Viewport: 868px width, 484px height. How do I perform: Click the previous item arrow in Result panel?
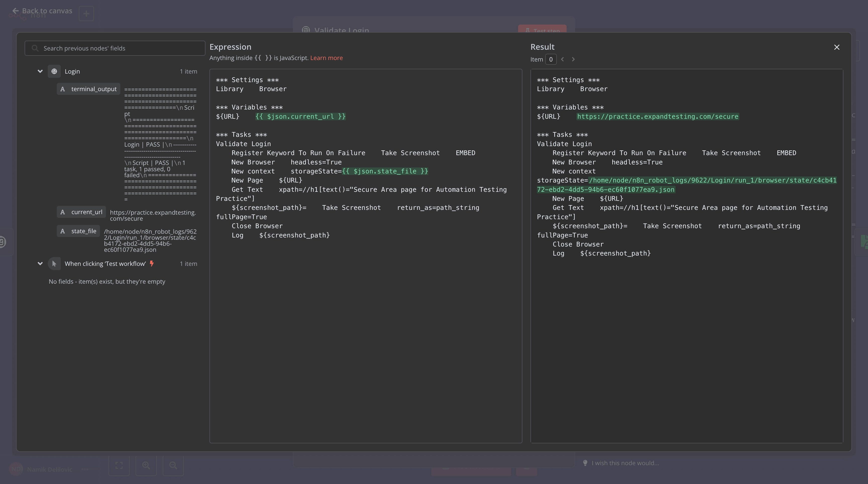click(x=562, y=59)
